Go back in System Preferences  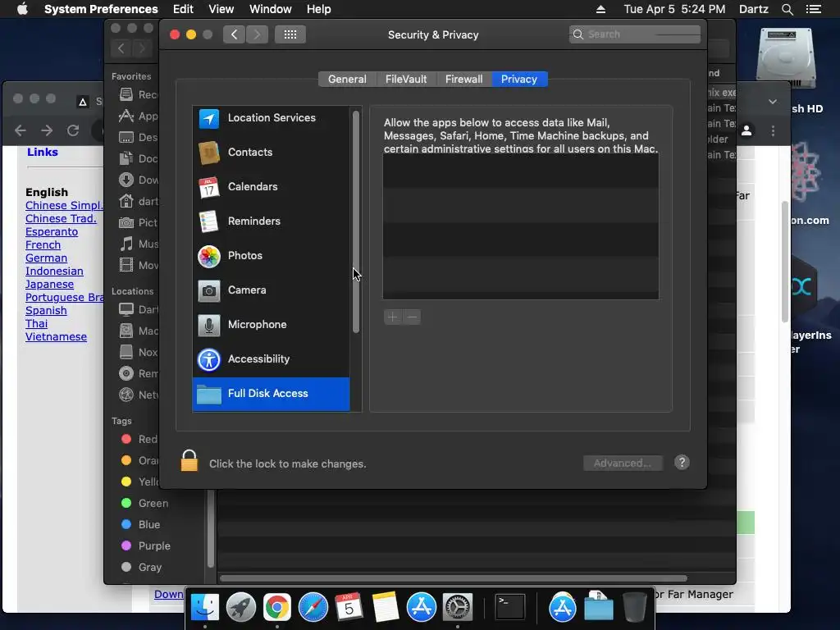[234, 34]
